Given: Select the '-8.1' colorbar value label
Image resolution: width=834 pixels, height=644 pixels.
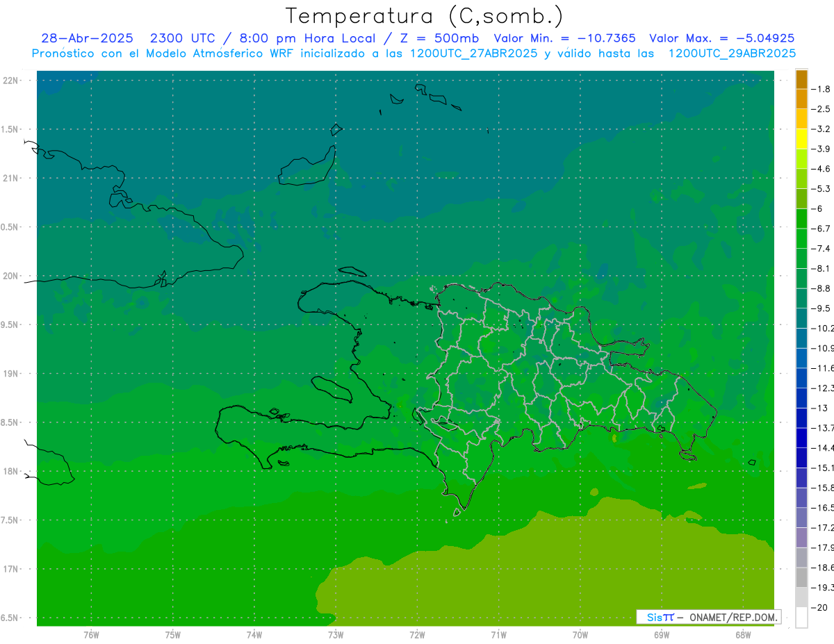Looking at the screenshot, I should click(822, 268).
